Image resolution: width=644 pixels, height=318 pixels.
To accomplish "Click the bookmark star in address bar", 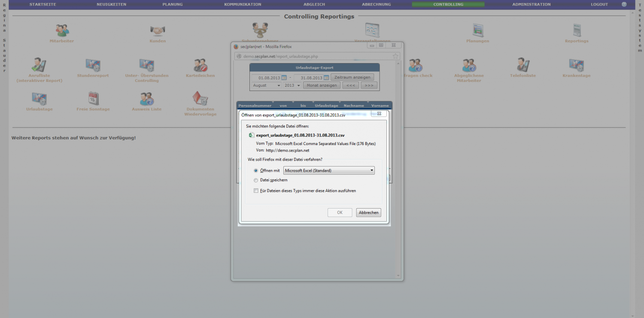I will 395,56.
